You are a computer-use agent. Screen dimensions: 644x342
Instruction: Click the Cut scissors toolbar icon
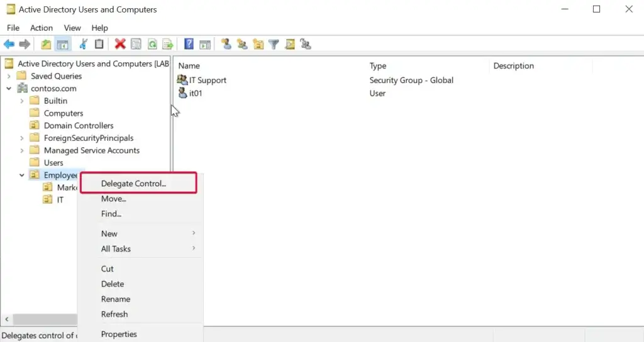point(83,44)
